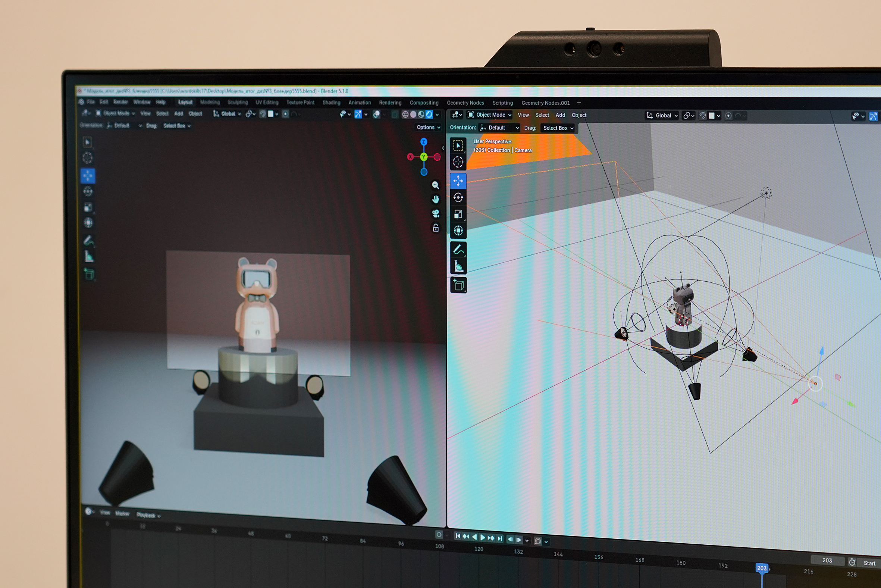Toggle proportional editing in right header
The height and width of the screenshot is (588, 881).
click(728, 116)
